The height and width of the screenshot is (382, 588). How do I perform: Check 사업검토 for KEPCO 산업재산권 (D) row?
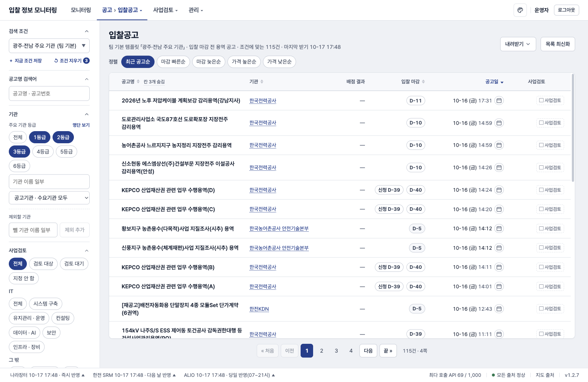pyautogui.click(x=550, y=190)
